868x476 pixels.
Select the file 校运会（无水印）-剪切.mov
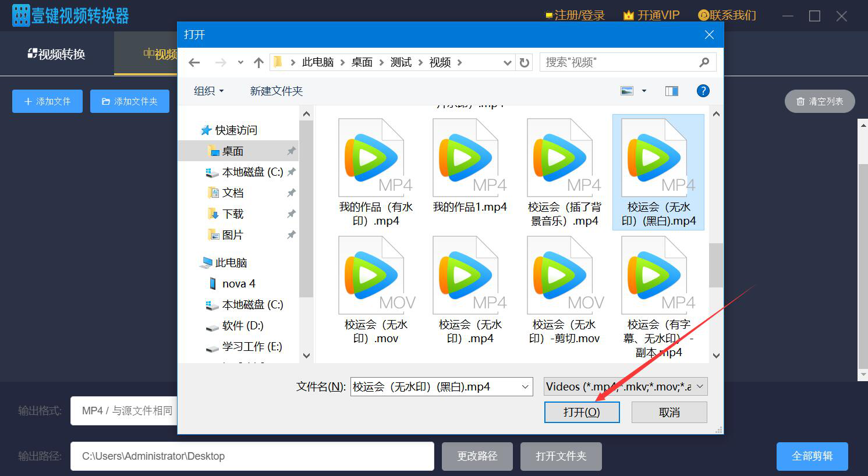565,290
